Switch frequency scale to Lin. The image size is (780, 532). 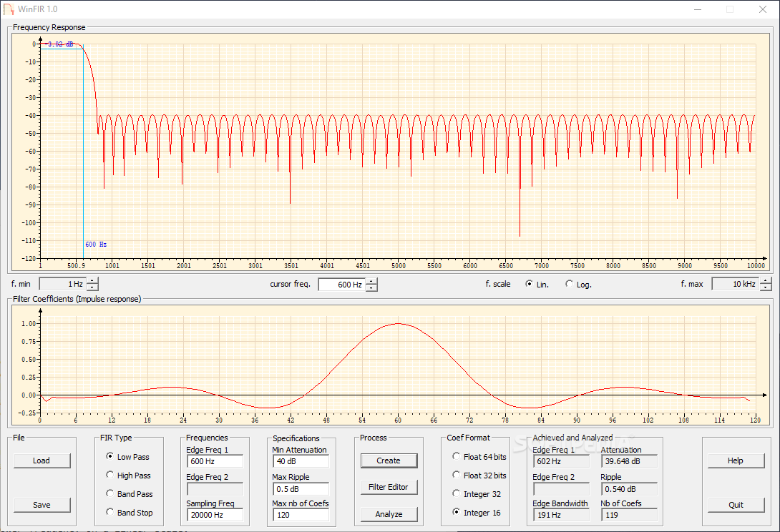(537, 284)
